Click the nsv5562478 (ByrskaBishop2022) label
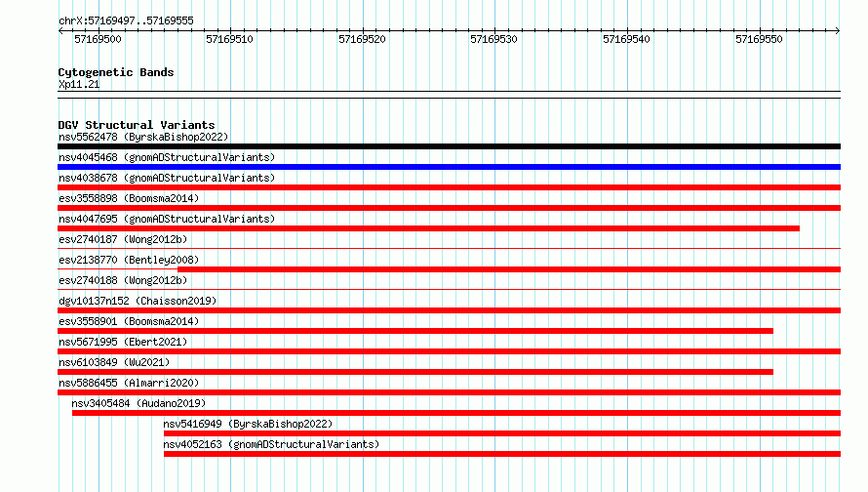Screen dimensions: 868x492 click(143, 137)
